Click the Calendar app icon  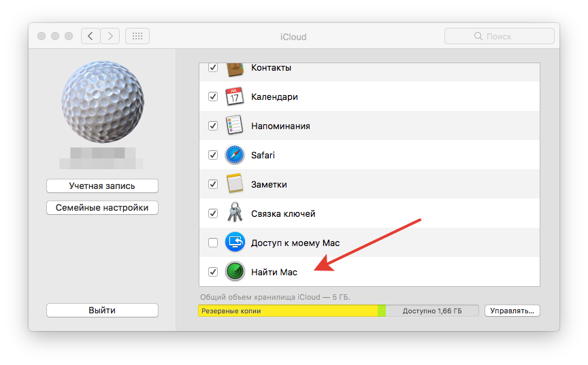click(x=235, y=97)
